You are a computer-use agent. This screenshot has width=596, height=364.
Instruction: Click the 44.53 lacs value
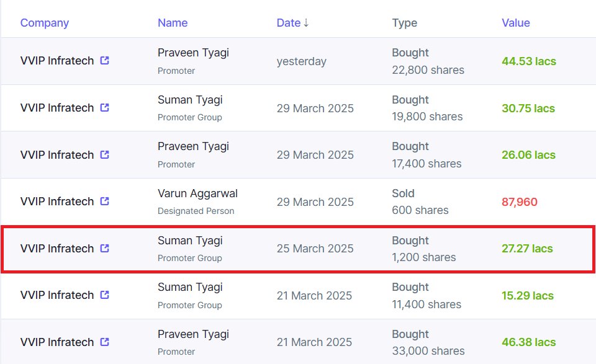[x=529, y=61]
